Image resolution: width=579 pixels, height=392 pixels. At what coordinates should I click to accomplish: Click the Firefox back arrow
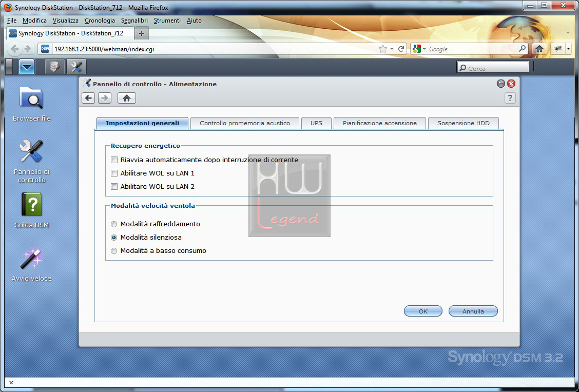tap(15, 49)
